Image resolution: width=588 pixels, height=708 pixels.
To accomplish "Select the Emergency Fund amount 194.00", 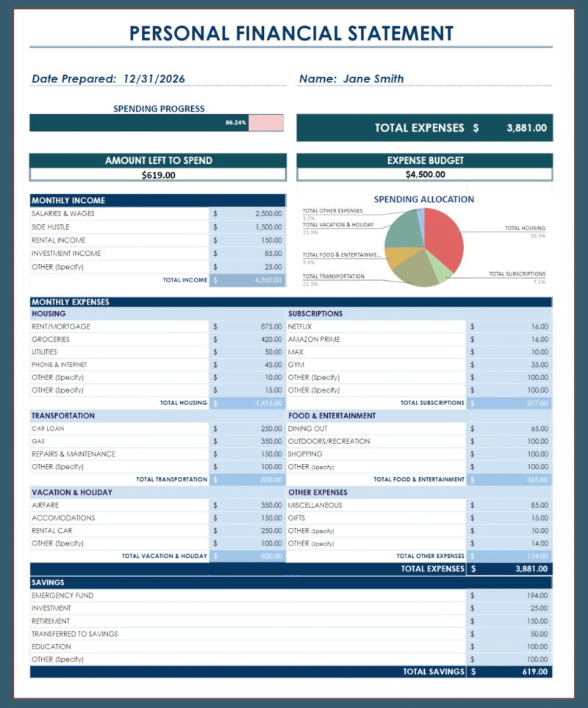I will click(509, 596).
